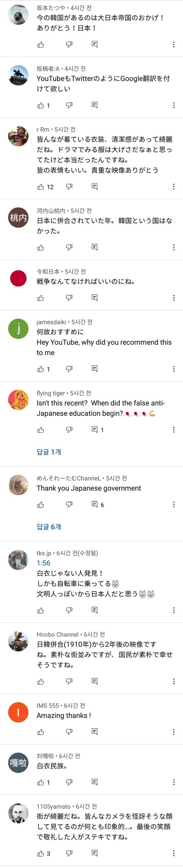Open the three-dot menu on 1105yamato's comment
This screenshot has width=183, height=868.
click(174, 854)
